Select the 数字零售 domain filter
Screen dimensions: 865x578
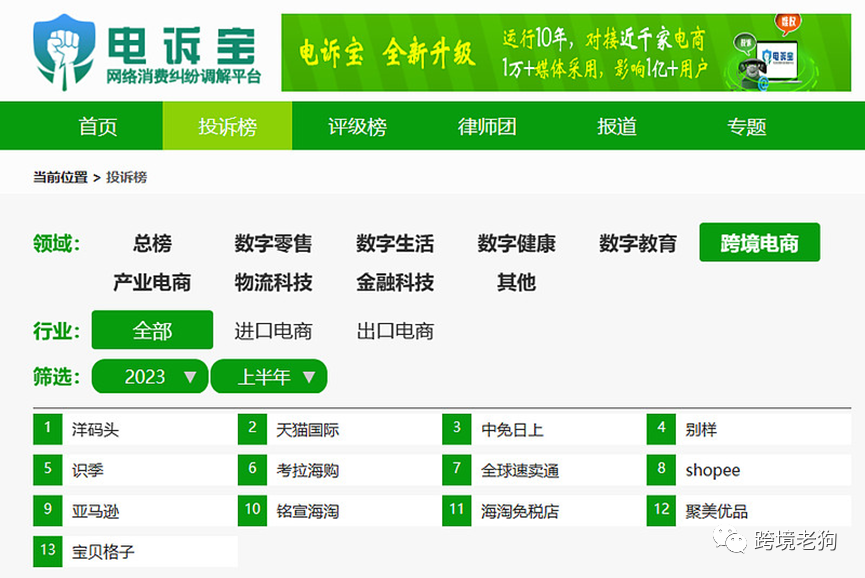(x=273, y=243)
